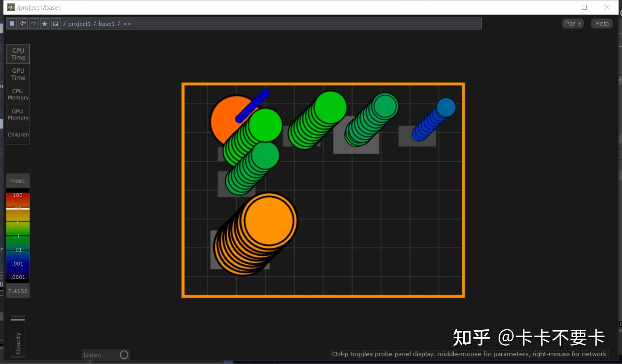Select base1 in the breadcrumb path
Image resolution: width=622 pixels, height=364 pixels.
click(106, 23)
